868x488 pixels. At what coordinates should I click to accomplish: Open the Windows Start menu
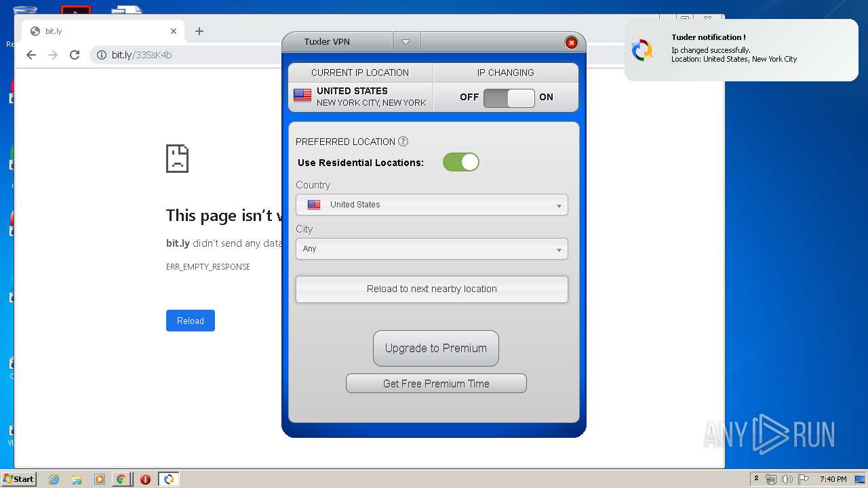(x=18, y=479)
